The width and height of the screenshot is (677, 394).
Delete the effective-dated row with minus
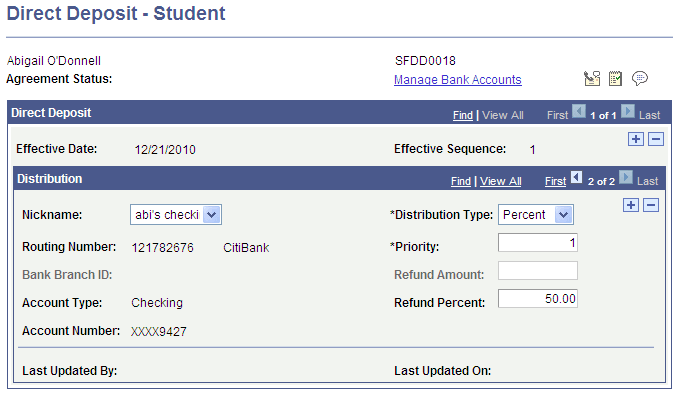point(656,139)
